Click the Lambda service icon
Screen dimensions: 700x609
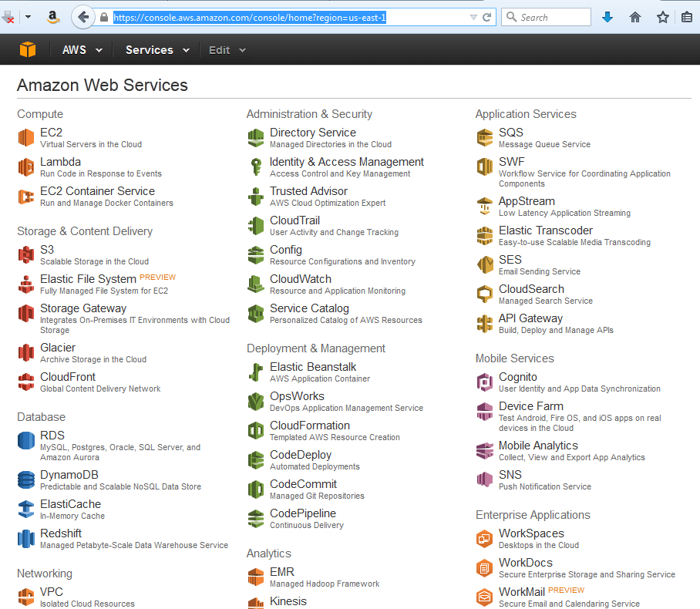point(26,167)
